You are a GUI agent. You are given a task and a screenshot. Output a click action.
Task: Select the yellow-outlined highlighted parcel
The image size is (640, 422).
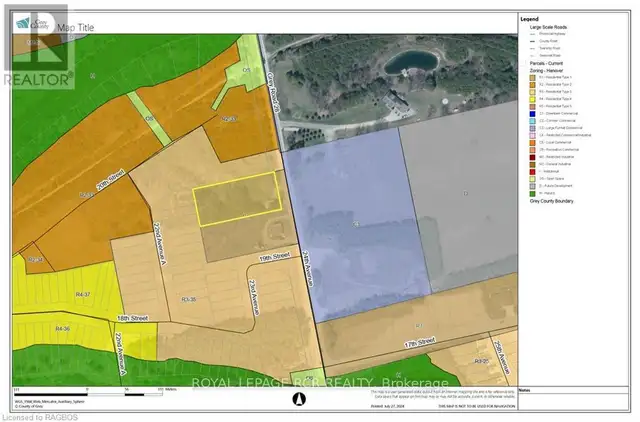click(x=235, y=197)
